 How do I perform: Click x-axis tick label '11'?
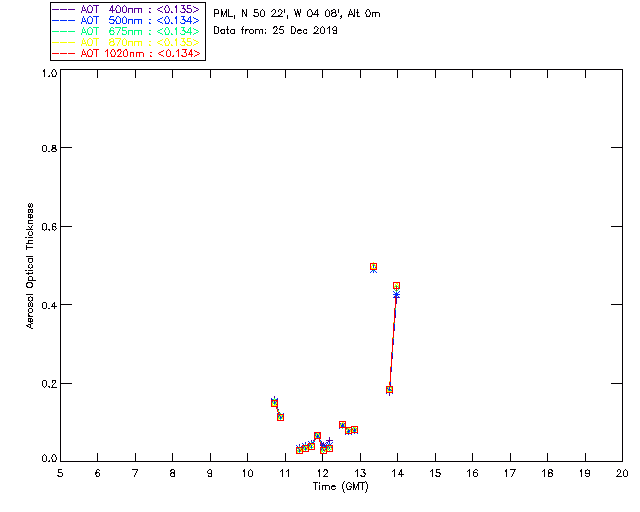pyautogui.click(x=285, y=474)
